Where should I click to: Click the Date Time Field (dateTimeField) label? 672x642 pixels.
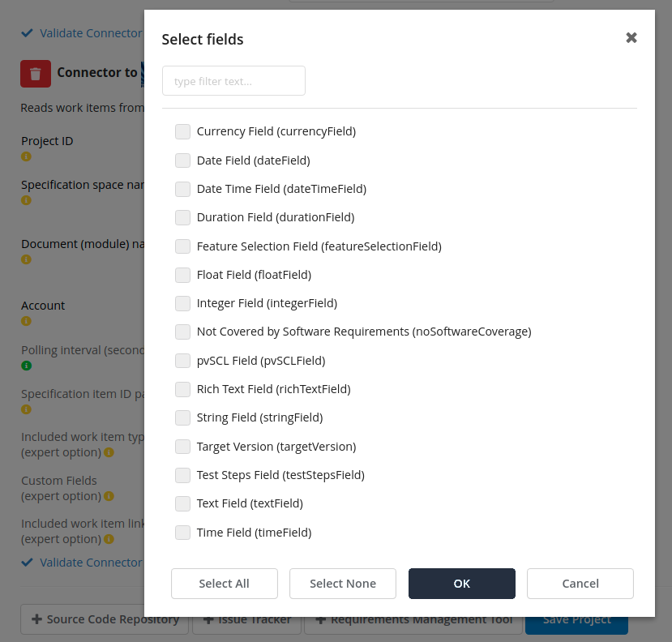(x=281, y=189)
